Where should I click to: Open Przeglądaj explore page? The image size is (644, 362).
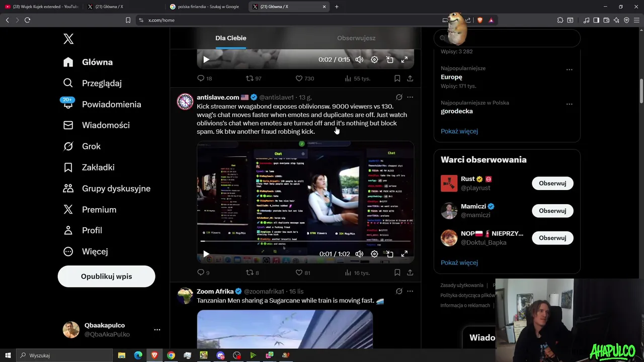(93, 83)
